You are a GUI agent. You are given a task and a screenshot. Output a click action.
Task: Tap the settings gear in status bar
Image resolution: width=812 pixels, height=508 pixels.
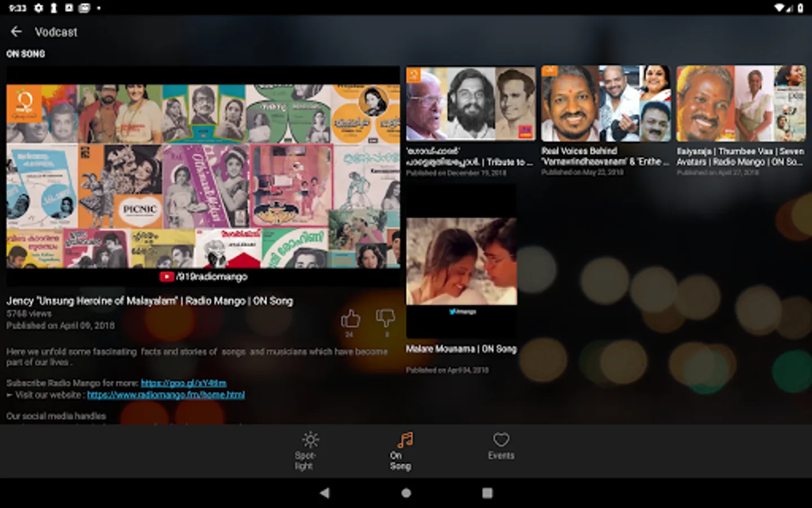[x=38, y=8]
